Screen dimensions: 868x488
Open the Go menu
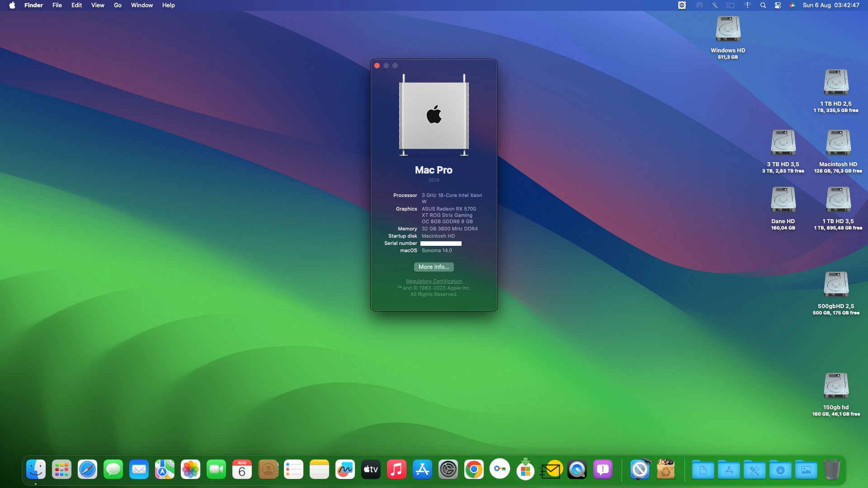118,5
